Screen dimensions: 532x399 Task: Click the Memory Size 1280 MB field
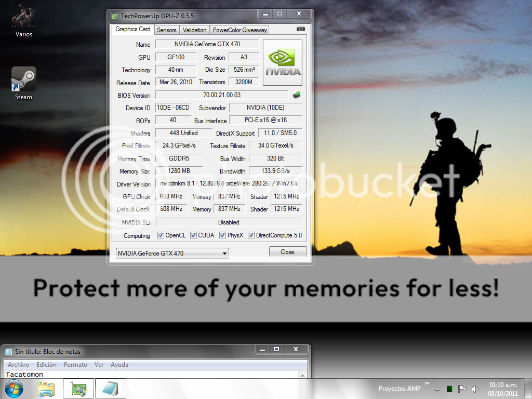click(x=179, y=171)
